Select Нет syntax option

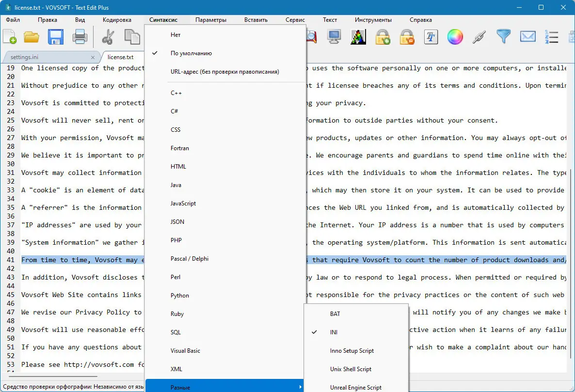[225, 35]
